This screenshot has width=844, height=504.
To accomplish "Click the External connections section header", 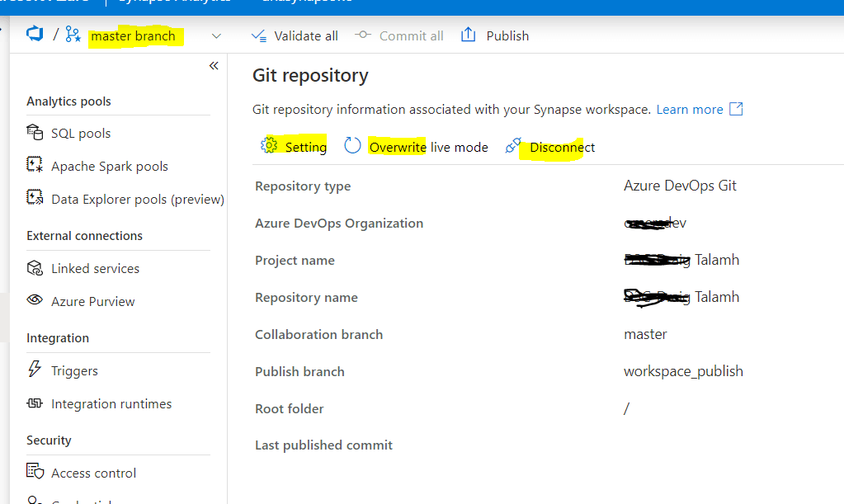I will tap(84, 236).
